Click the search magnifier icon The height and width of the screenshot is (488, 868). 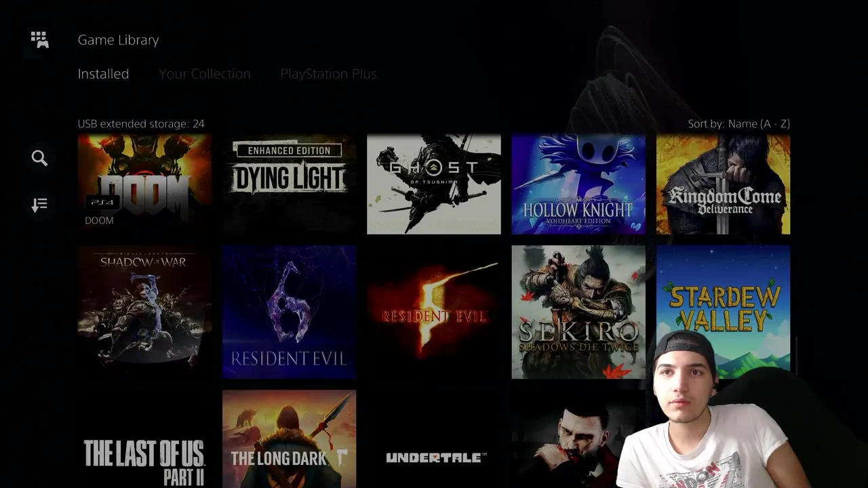click(39, 158)
